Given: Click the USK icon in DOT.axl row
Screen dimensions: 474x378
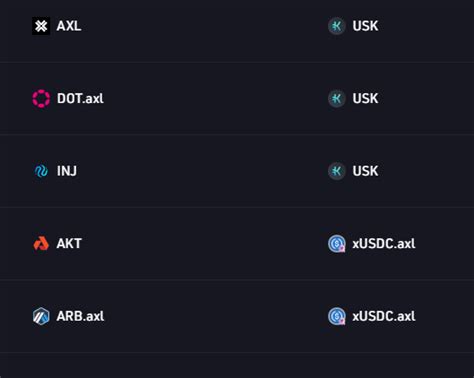Looking at the screenshot, I should click(x=337, y=99).
